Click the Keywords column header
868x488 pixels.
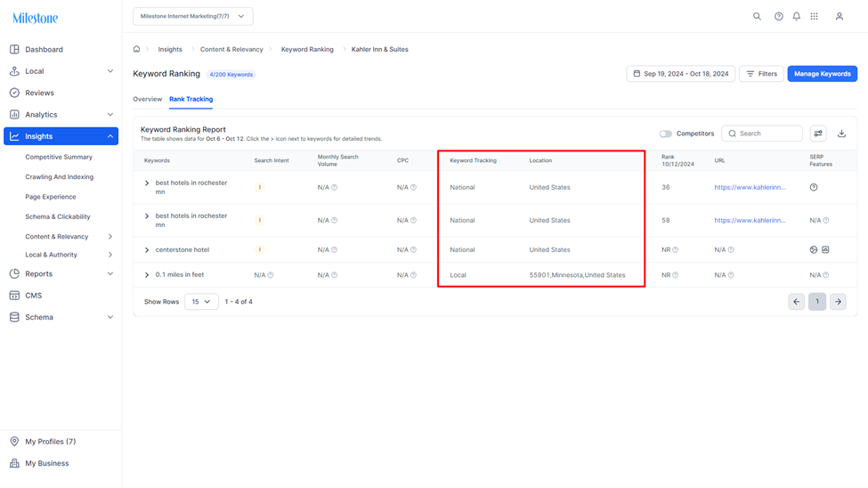[x=157, y=160]
